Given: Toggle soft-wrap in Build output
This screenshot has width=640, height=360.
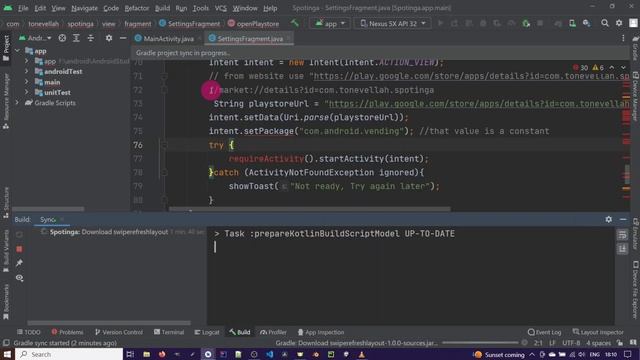Looking at the screenshot, I should pyautogui.click(x=622, y=235).
